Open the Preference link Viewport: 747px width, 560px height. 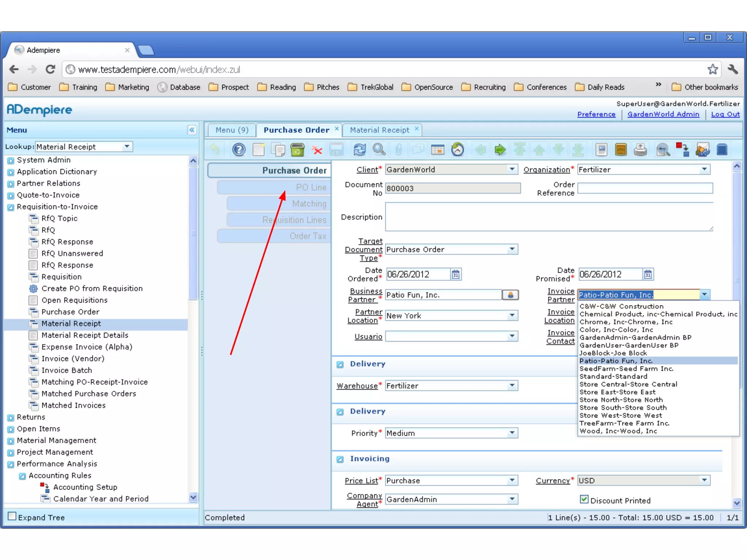[596, 114]
